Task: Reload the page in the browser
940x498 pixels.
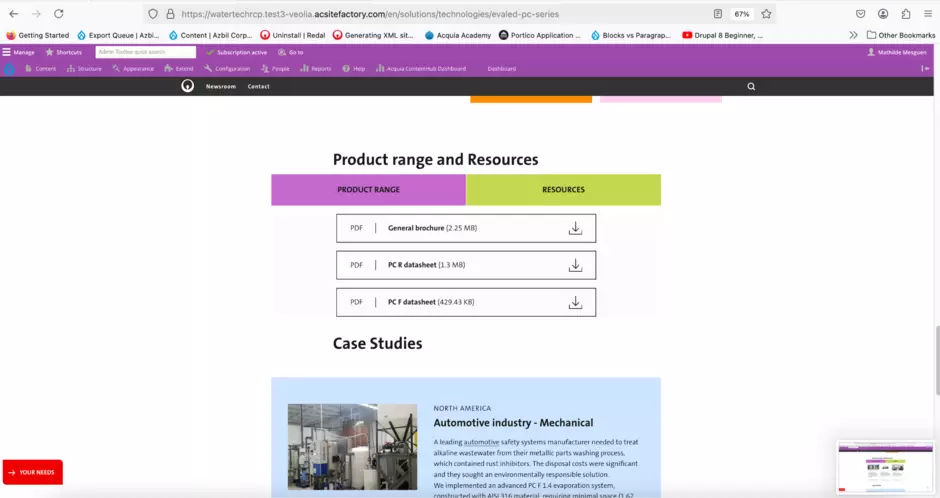Action: click(x=59, y=14)
